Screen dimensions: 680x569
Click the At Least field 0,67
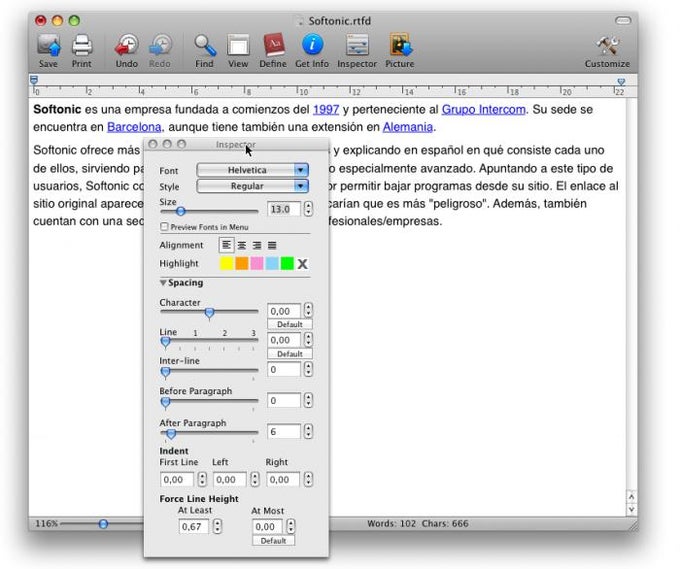tap(194, 526)
